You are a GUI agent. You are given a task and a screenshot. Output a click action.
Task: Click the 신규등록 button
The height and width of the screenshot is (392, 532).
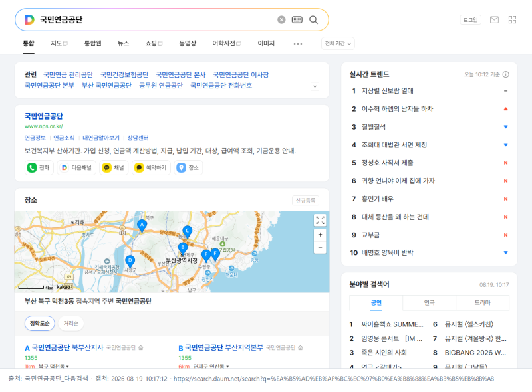click(x=305, y=201)
